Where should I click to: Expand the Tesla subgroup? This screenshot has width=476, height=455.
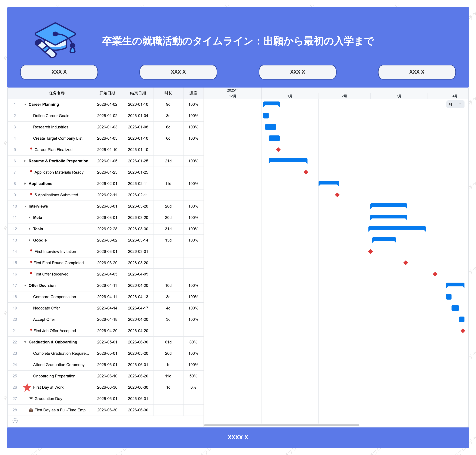coord(30,229)
